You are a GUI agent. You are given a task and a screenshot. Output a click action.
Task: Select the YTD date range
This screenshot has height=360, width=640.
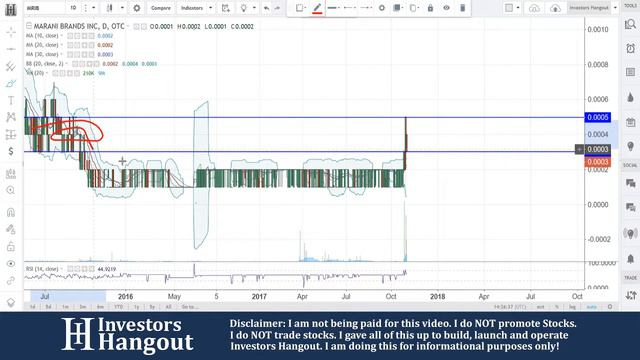(x=118, y=307)
